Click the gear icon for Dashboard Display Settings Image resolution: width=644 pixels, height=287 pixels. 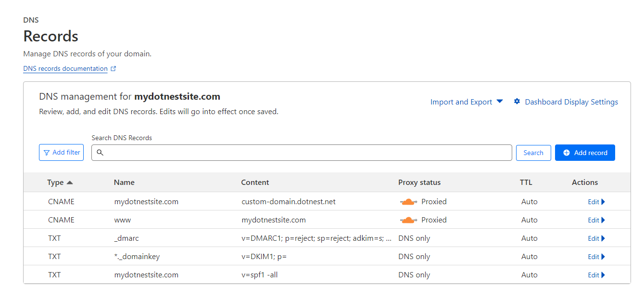point(517,102)
